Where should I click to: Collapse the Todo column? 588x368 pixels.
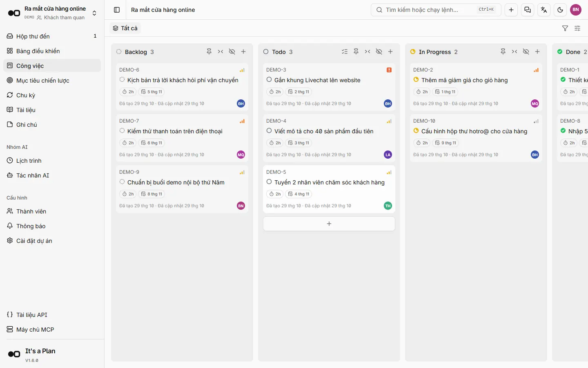(367, 52)
